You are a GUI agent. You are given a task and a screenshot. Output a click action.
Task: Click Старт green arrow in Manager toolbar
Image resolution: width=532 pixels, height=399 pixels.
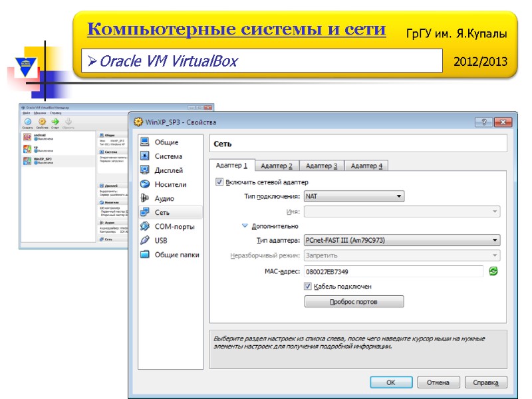point(55,122)
